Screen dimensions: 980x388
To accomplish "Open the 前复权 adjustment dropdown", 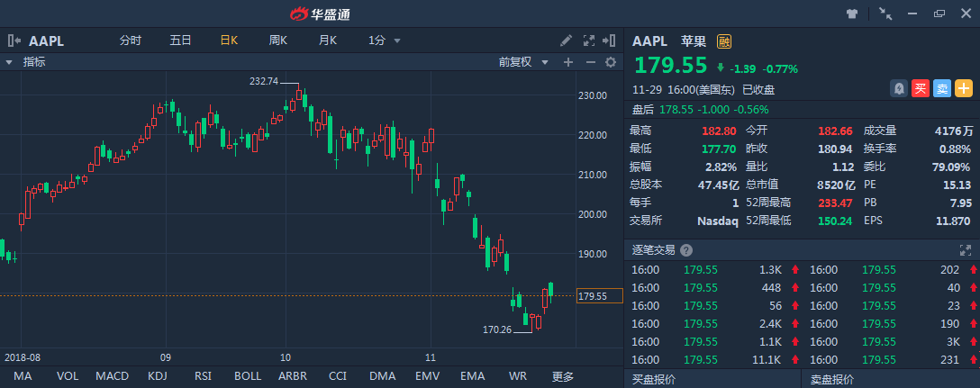I will click(522, 62).
